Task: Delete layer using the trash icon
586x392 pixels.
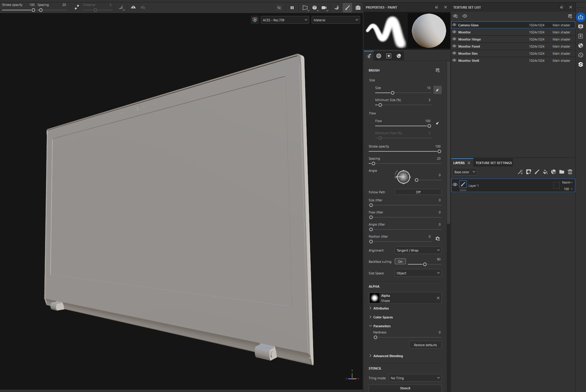Action: (x=570, y=172)
